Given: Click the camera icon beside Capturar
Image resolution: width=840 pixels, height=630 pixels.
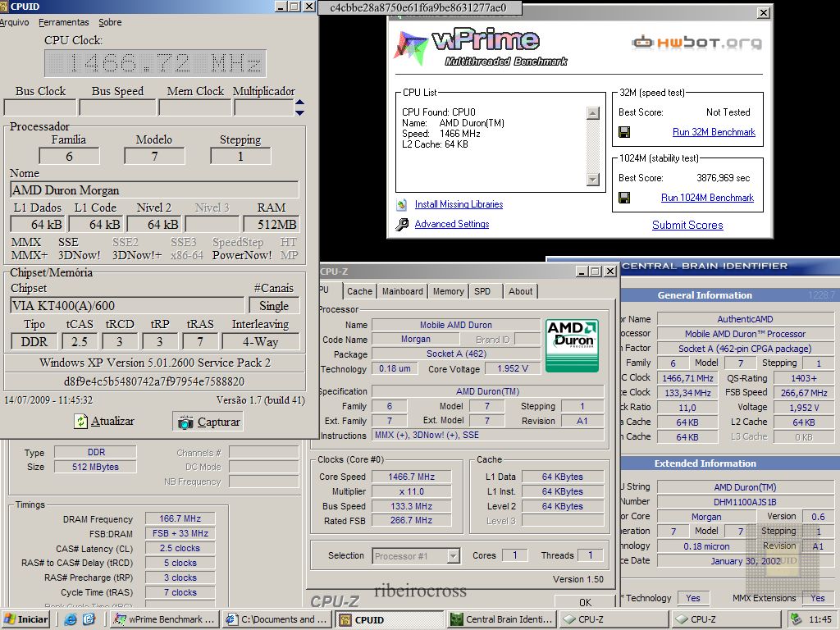Looking at the screenshot, I should (185, 422).
